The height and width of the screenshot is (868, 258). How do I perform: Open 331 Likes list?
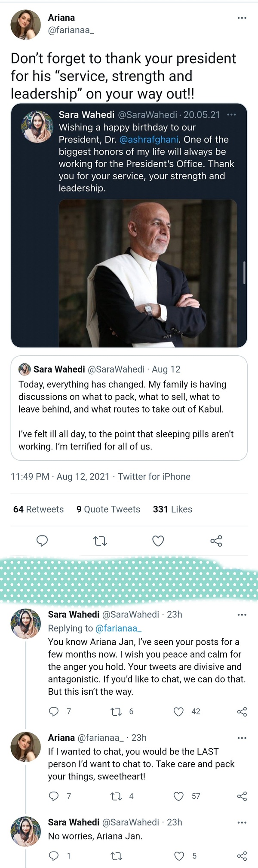pos(172,509)
